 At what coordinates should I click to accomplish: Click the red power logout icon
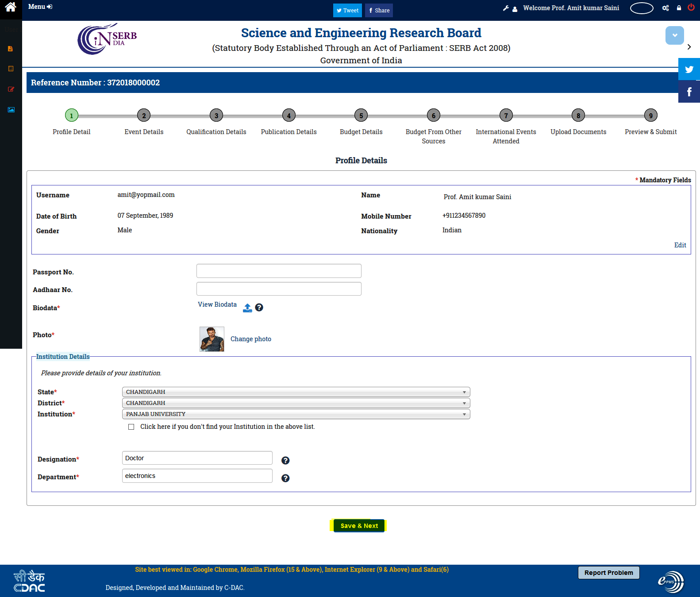[691, 8]
